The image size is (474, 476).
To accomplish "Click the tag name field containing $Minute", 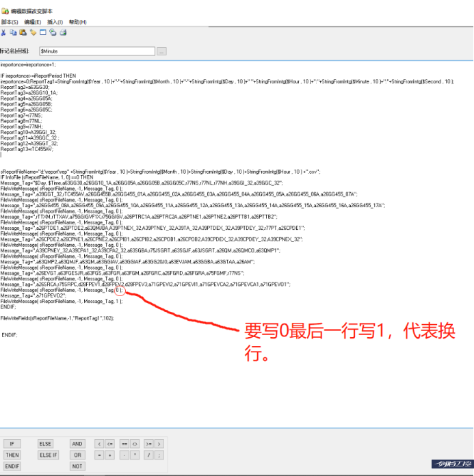I will point(96,51).
